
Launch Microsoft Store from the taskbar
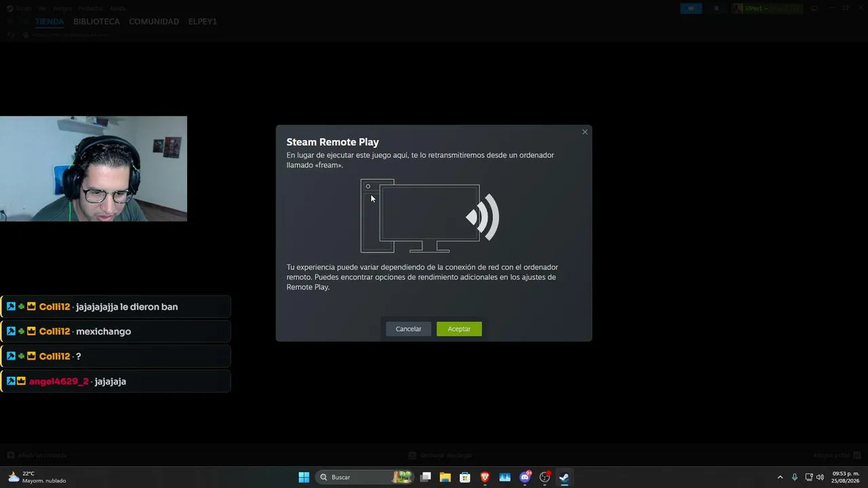[465, 477]
